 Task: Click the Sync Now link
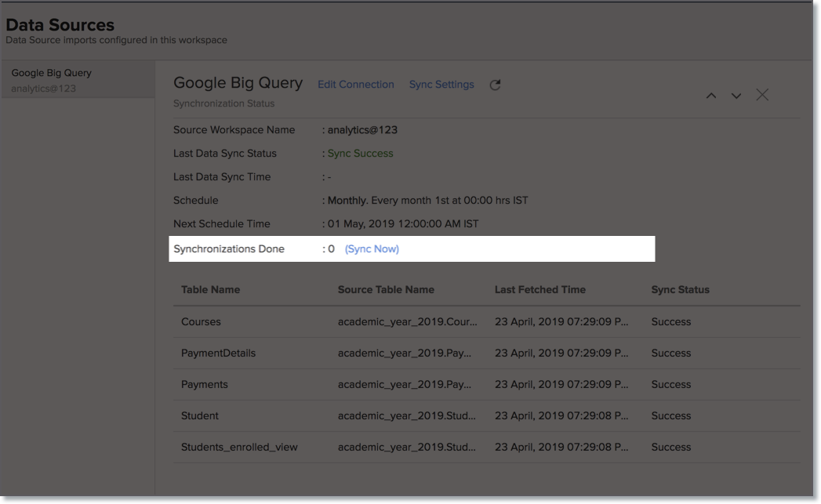point(372,249)
